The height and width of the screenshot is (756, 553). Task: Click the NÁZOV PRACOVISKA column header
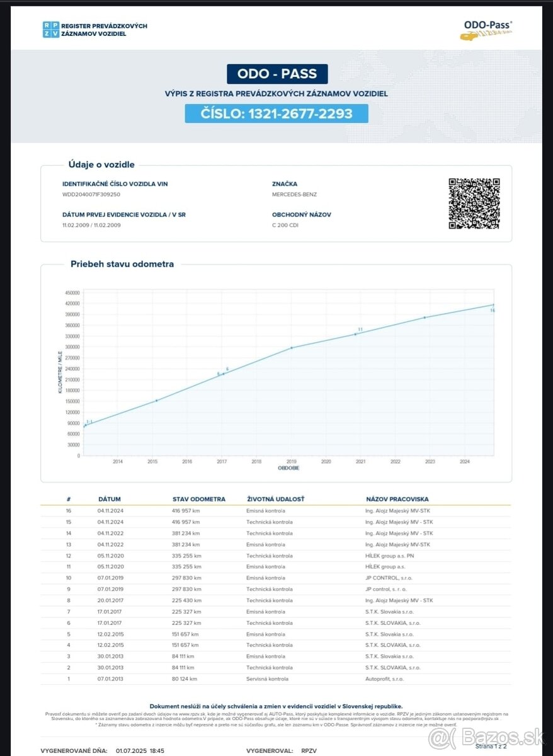click(397, 499)
